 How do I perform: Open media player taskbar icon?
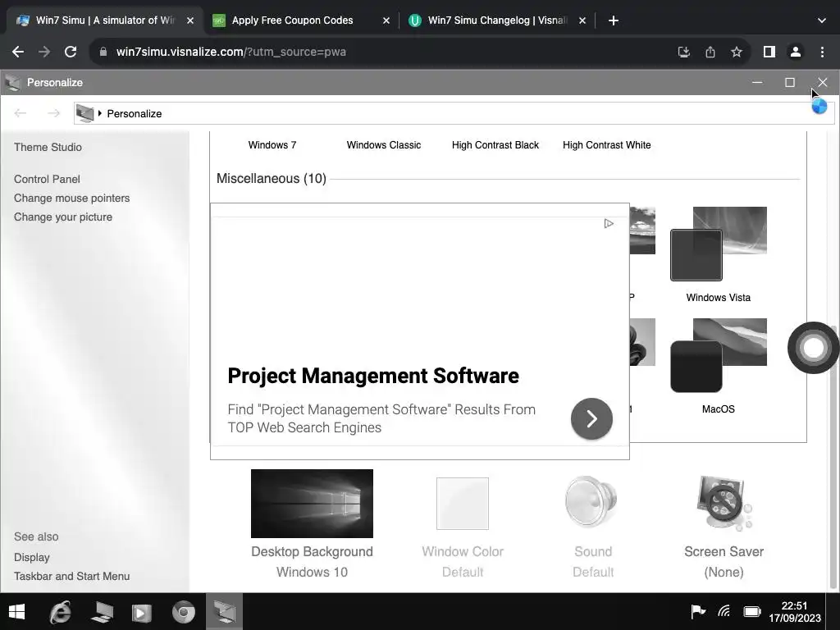coord(142,612)
